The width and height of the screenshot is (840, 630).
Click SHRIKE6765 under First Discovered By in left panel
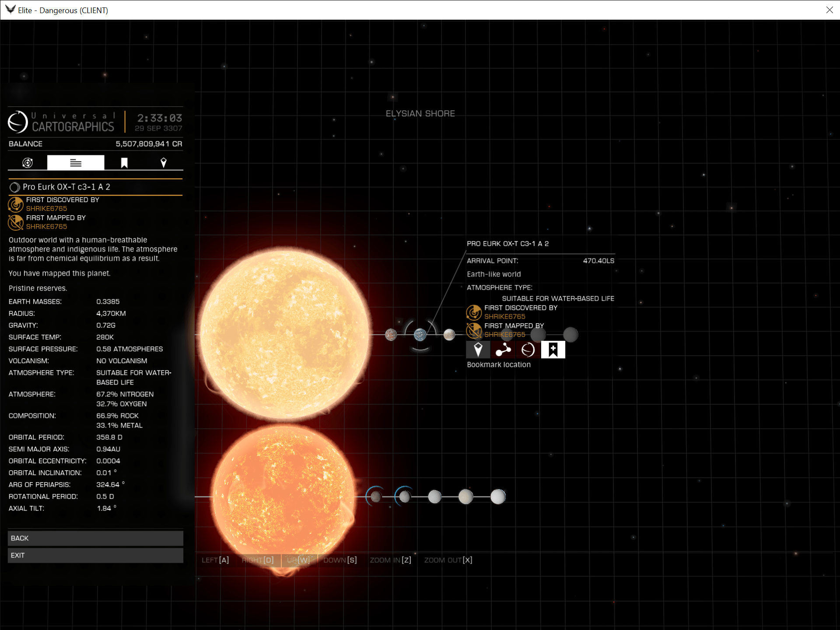pos(46,209)
